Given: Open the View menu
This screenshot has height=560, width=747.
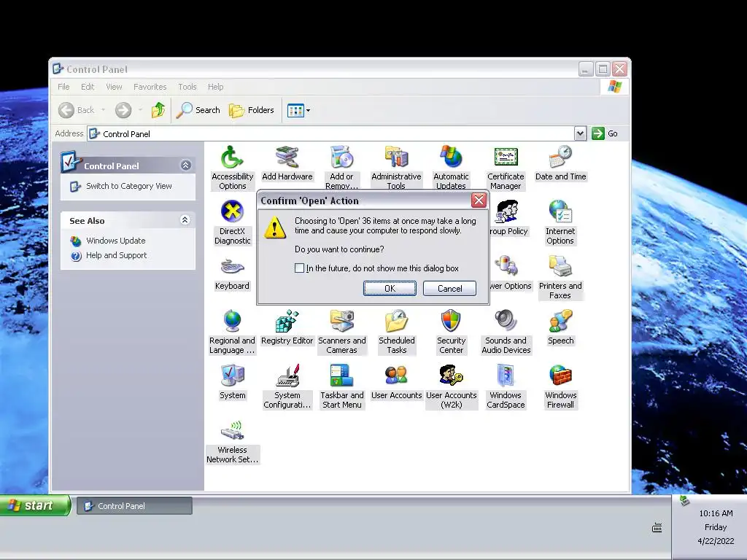Looking at the screenshot, I should 114,87.
